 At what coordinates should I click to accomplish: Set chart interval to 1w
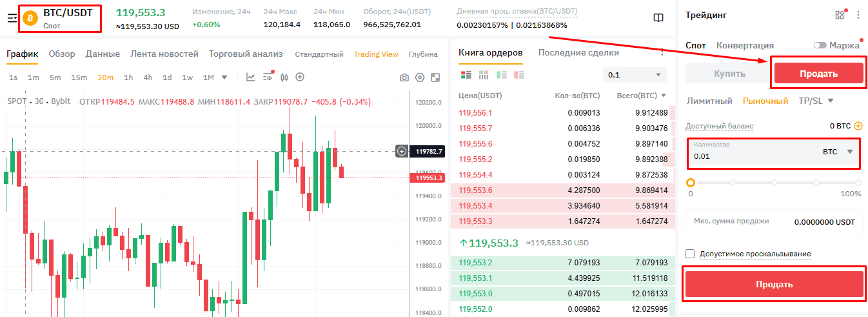(x=187, y=77)
